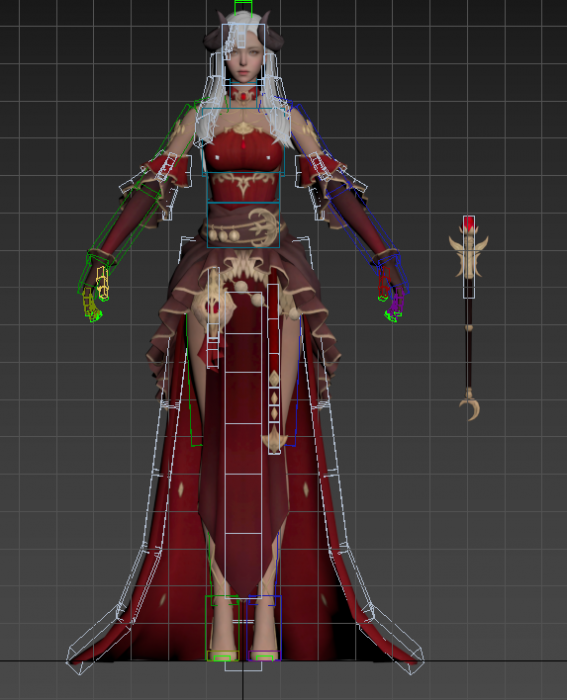Select the green head-top bone nub above the hair

coord(243,7)
